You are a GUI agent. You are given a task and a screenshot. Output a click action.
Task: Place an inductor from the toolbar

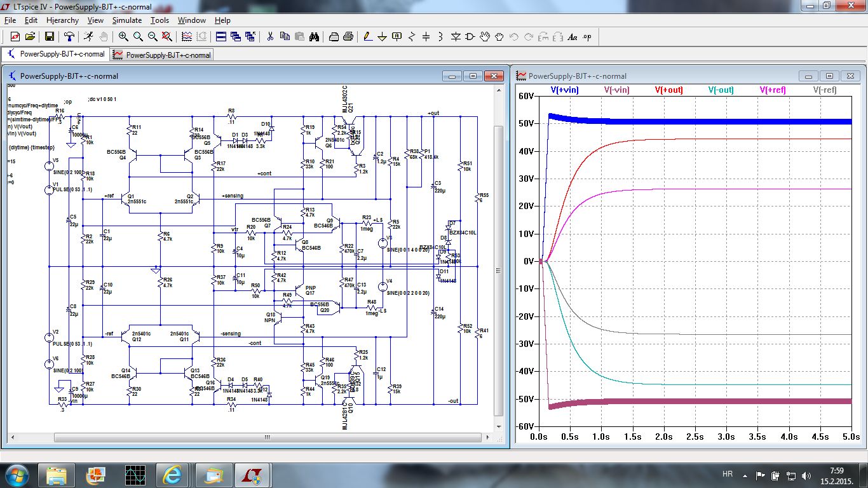coord(441,37)
